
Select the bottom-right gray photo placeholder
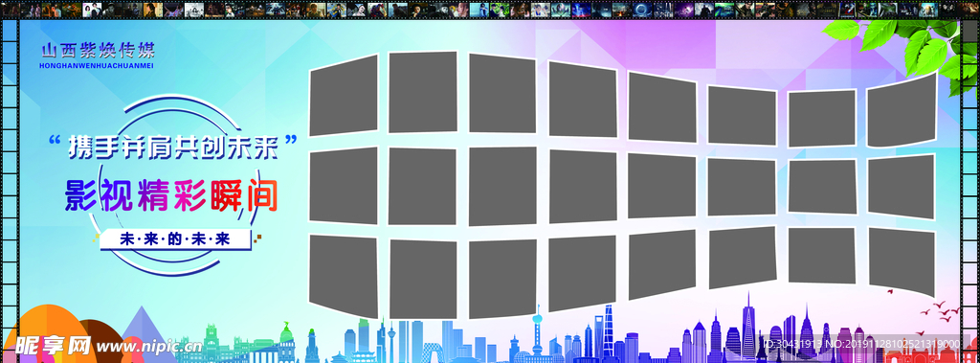pyautogui.click(x=902, y=261)
